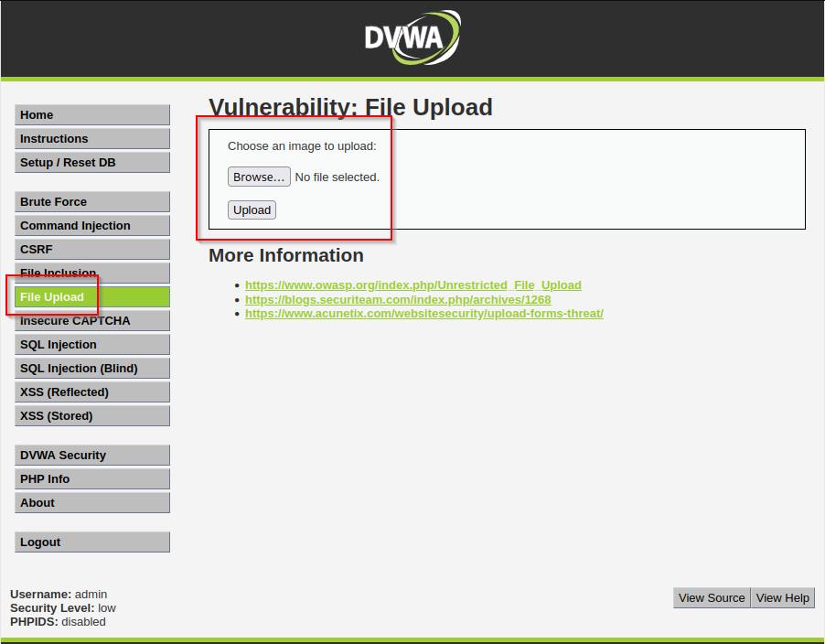Image resolution: width=825 pixels, height=644 pixels.
Task: Go to SQL Injection
Action: [92, 344]
